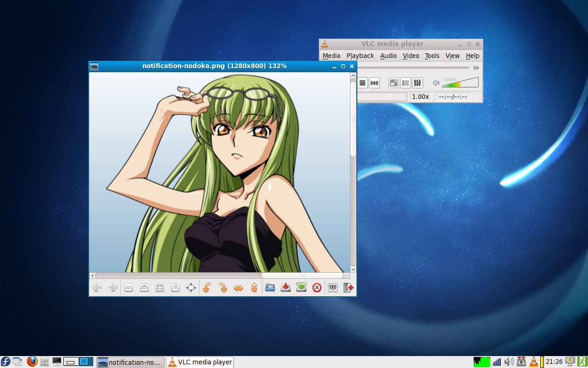Click the 1.00x playback speed label
Screen dimensions: 588x368
point(420,97)
